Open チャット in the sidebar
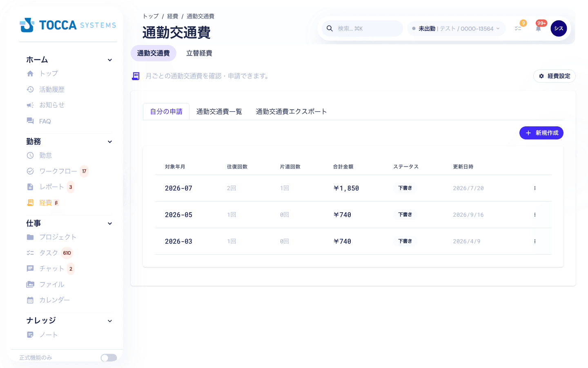This screenshot has width=588, height=368. click(51, 269)
